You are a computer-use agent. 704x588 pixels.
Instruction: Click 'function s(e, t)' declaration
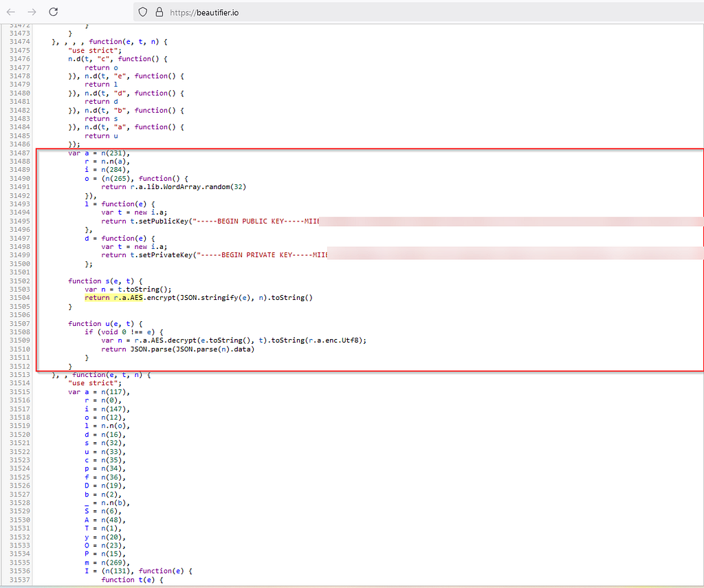(101, 281)
